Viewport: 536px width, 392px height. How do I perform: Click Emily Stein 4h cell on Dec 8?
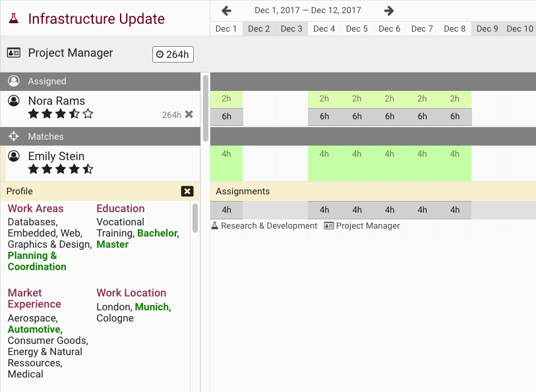(x=455, y=163)
